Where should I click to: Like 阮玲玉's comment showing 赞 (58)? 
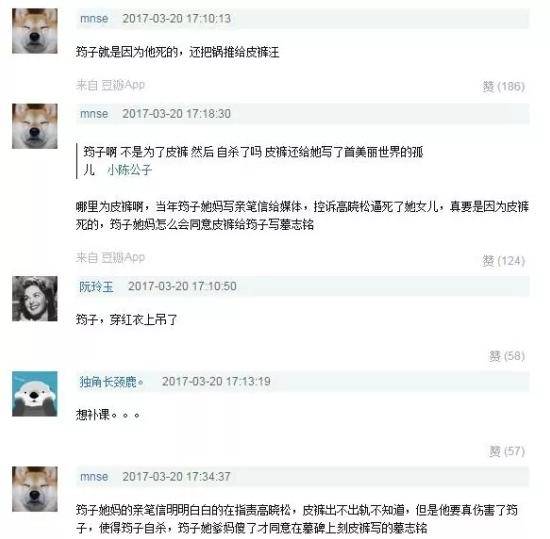[x=507, y=356]
